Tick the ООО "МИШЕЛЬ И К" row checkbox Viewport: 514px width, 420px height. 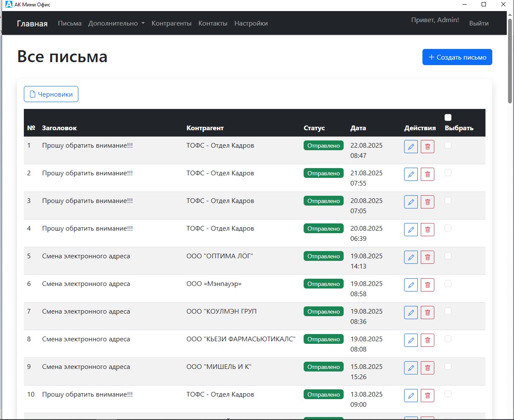coord(448,366)
